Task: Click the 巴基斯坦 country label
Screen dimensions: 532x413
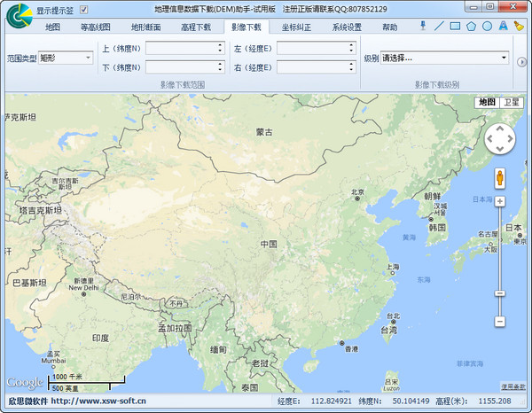Action: click(x=29, y=283)
